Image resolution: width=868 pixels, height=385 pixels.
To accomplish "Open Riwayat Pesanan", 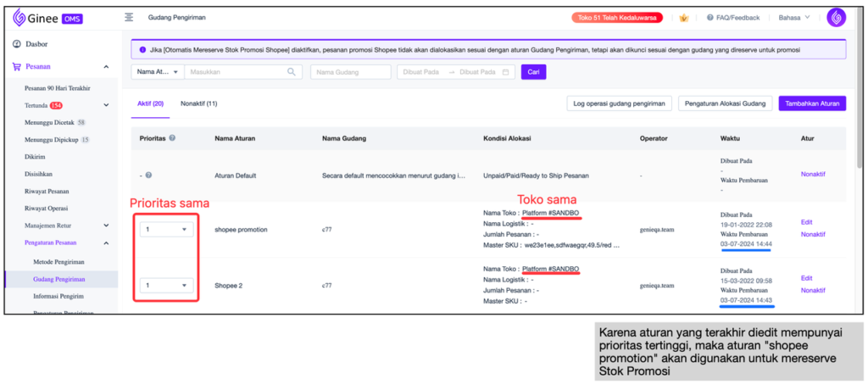I will (47, 191).
